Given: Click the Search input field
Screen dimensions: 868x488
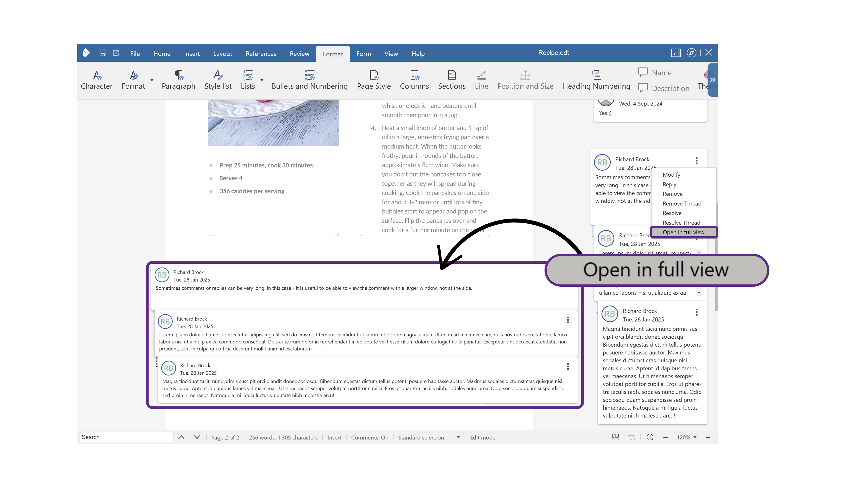Looking at the screenshot, I should [x=126, y=437].
